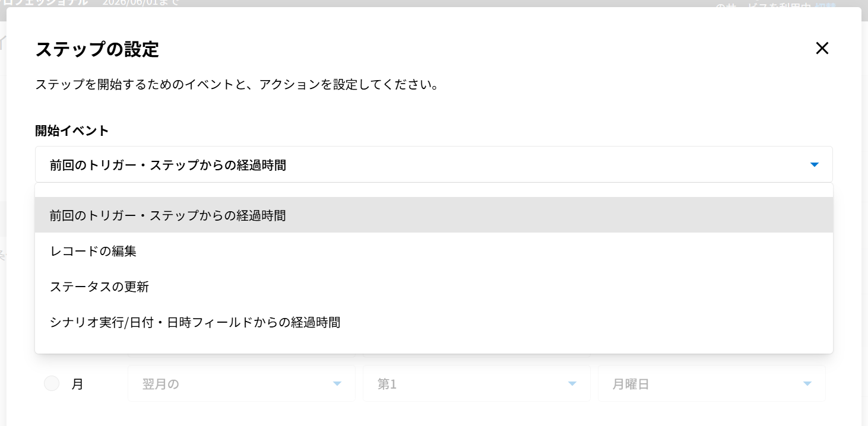Click the dimmed backdrop above the dialog
The width and height of the screenshot is (868, 426).
coord(416,3)
